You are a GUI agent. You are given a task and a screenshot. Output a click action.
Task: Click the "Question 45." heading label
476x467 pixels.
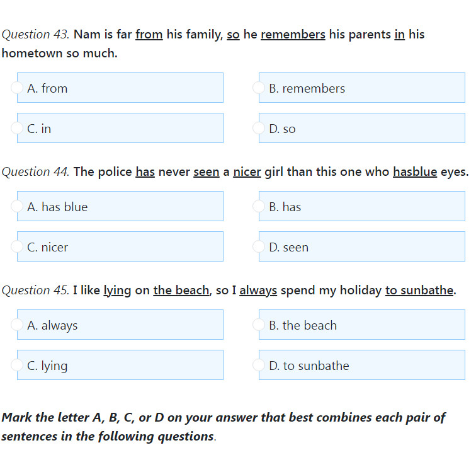point(35,291)
